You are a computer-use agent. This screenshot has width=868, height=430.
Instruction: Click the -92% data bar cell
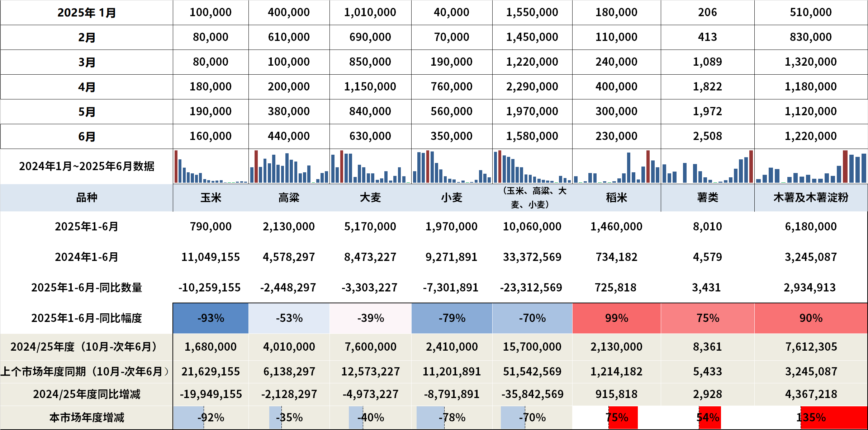pos(210,417)
